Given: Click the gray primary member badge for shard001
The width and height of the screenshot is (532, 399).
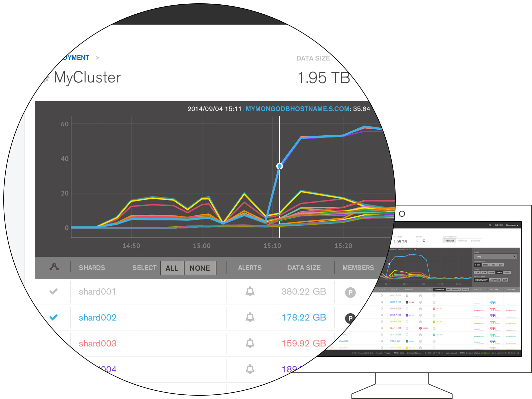Looking at the screenshot, I should pyautogui.click(x=350, y=293).
